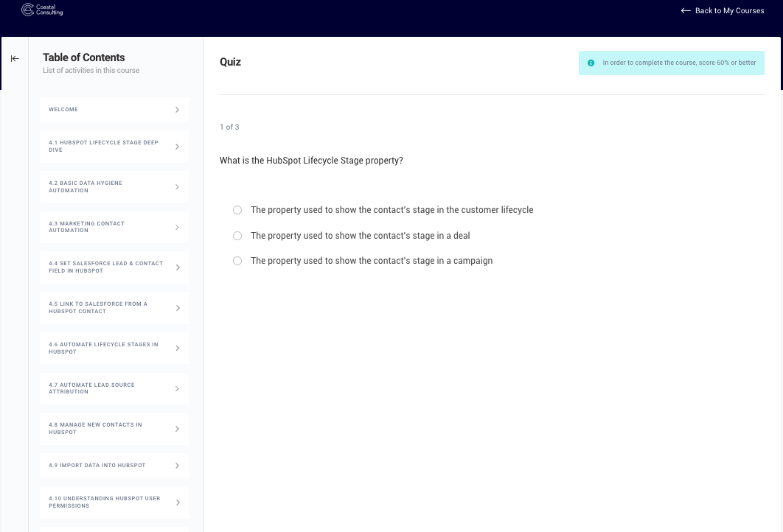Open 4.5 Link to Salesforce from HubSpot Contact

click(114, 308)
